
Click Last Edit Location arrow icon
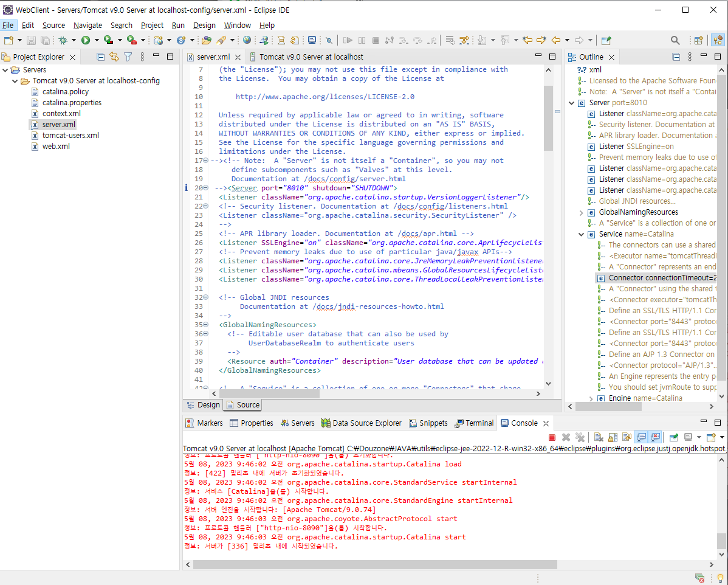coord(527,40)
